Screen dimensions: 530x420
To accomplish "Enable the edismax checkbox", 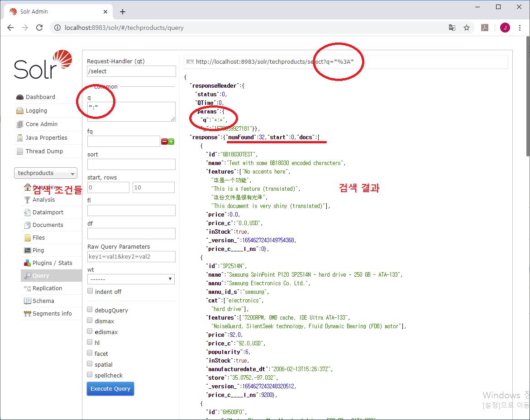I will (90, 331).
